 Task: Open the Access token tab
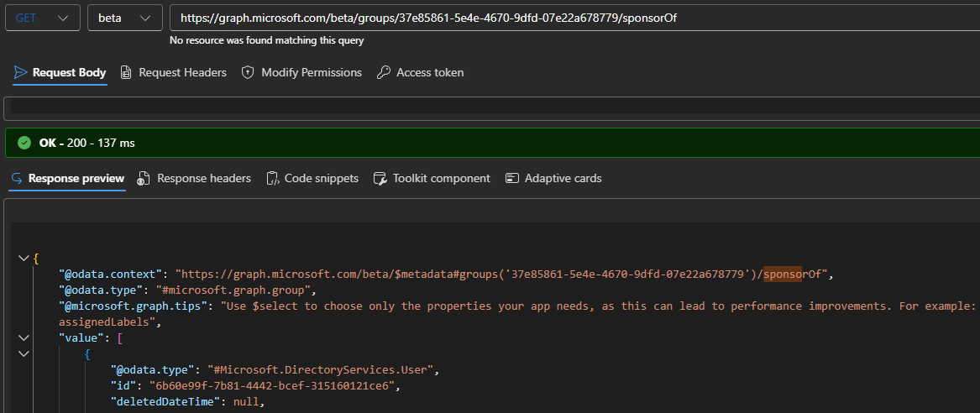[x=421, y=72]
